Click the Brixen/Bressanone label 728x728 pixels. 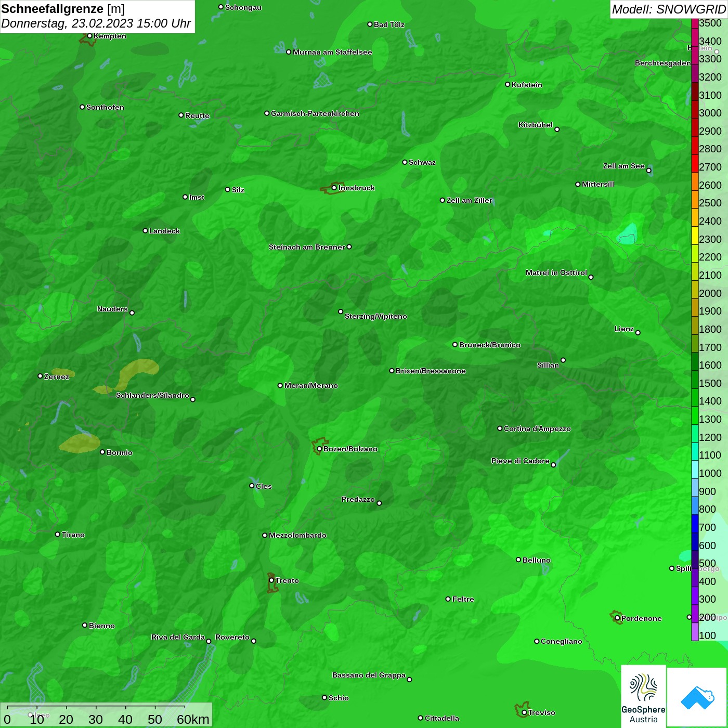point(431,371)
